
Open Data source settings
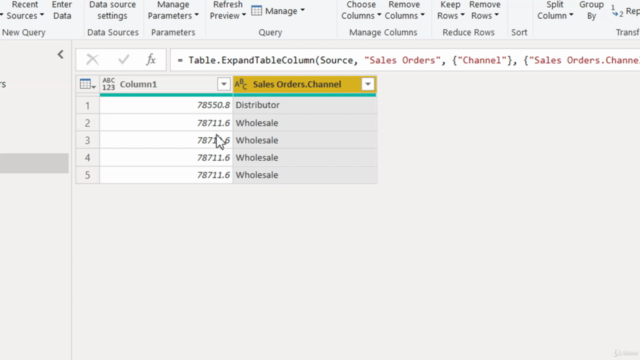(112, 11)
